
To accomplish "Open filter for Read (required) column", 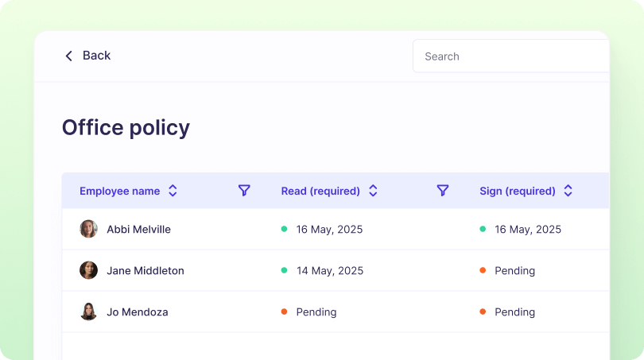I will [x=443, y=191].
